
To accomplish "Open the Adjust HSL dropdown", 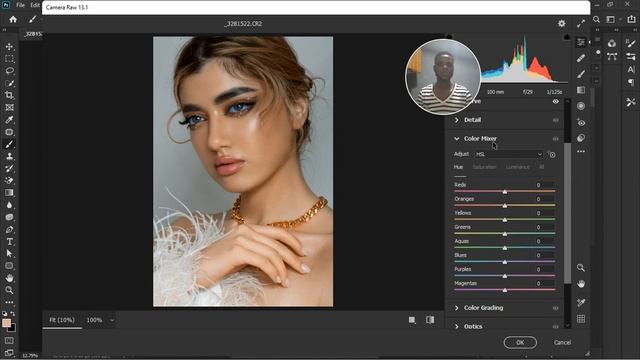I will pos(509,154).
